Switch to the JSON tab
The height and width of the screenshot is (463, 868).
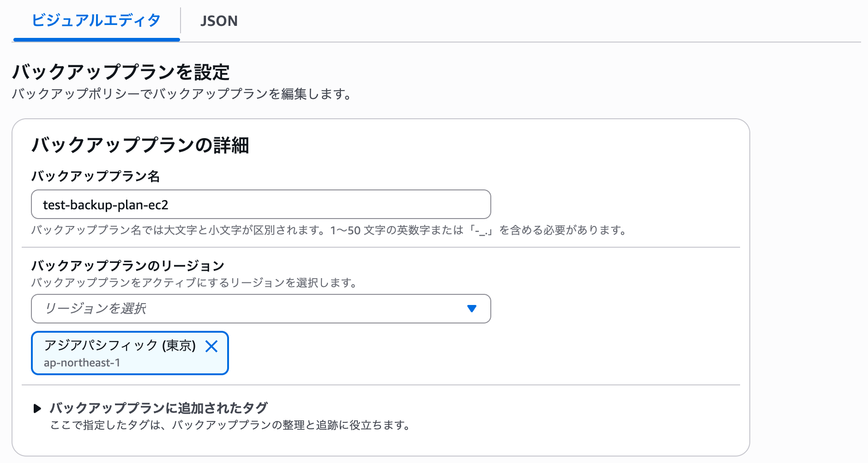point(218,21)
